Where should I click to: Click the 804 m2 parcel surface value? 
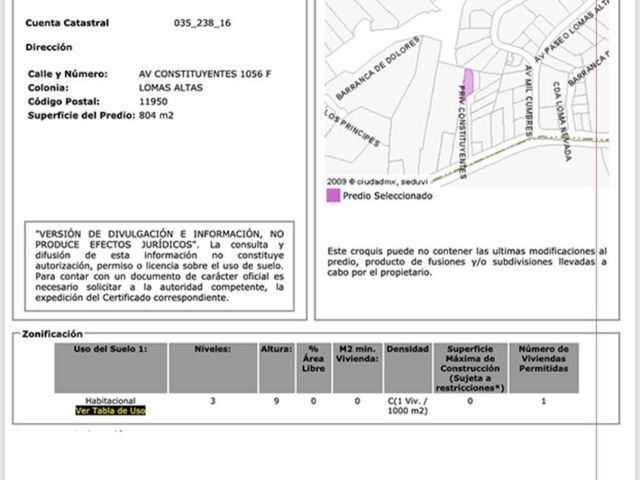(x=156, y=116)
